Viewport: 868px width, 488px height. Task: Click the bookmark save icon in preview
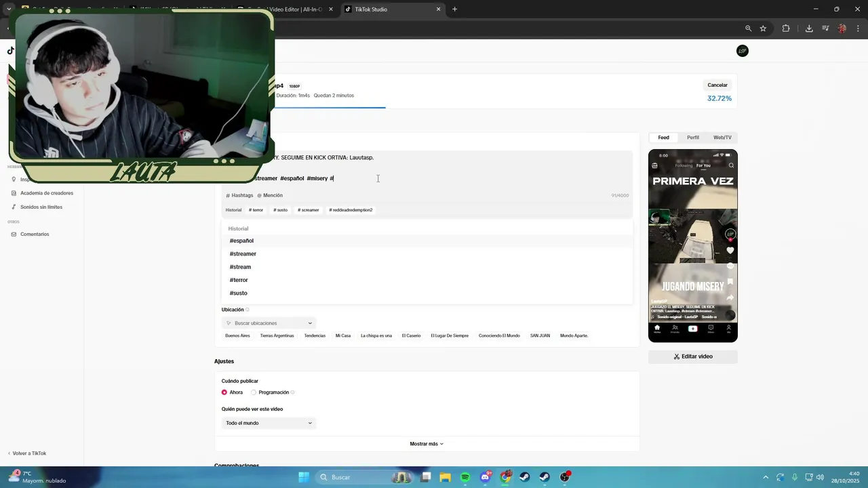click(x=730, y=281)
